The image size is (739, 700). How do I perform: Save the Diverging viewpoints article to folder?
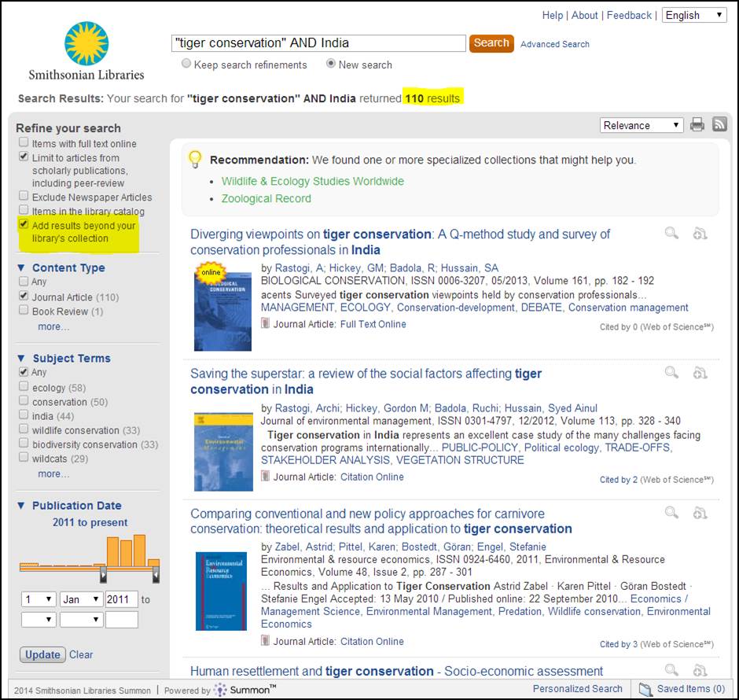click(700, 233)
